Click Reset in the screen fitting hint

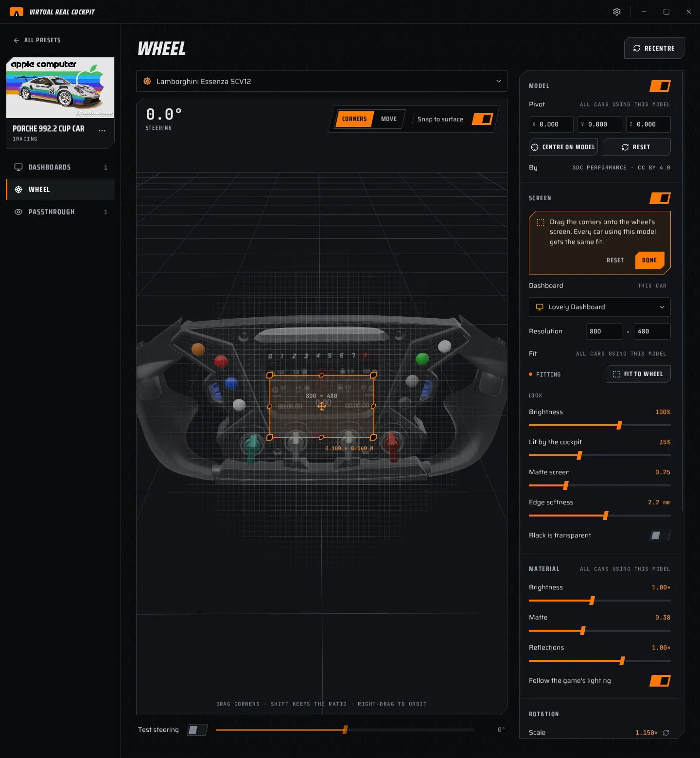[615, 260]
